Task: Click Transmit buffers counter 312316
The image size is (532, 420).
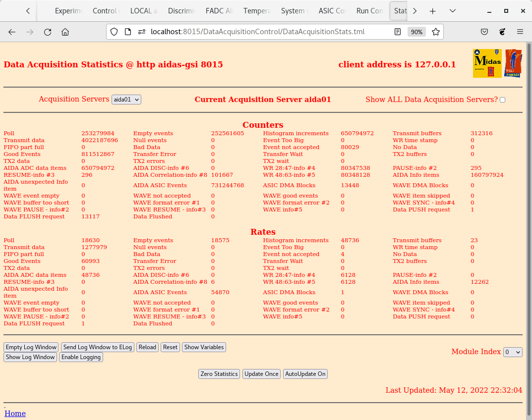Action: click(x=481, y=133)
